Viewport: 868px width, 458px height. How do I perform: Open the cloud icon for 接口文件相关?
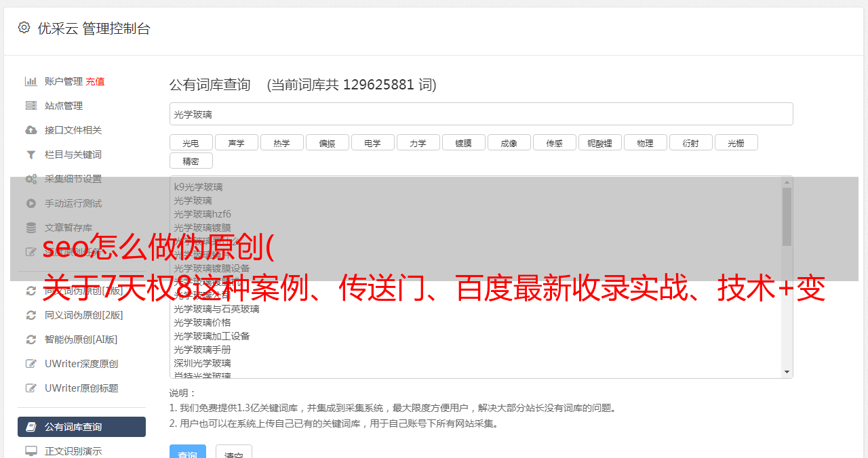click(x=31, y=130)
